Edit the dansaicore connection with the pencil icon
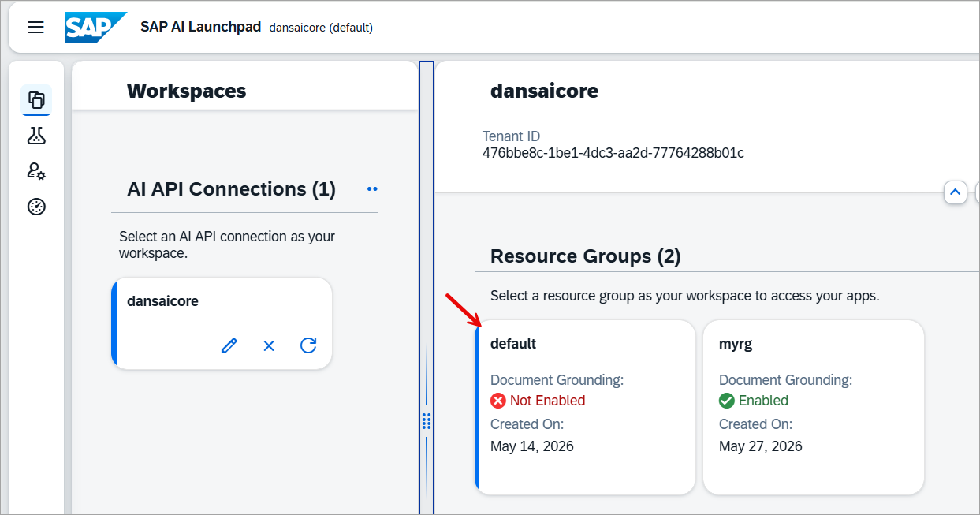 point(229,345)
